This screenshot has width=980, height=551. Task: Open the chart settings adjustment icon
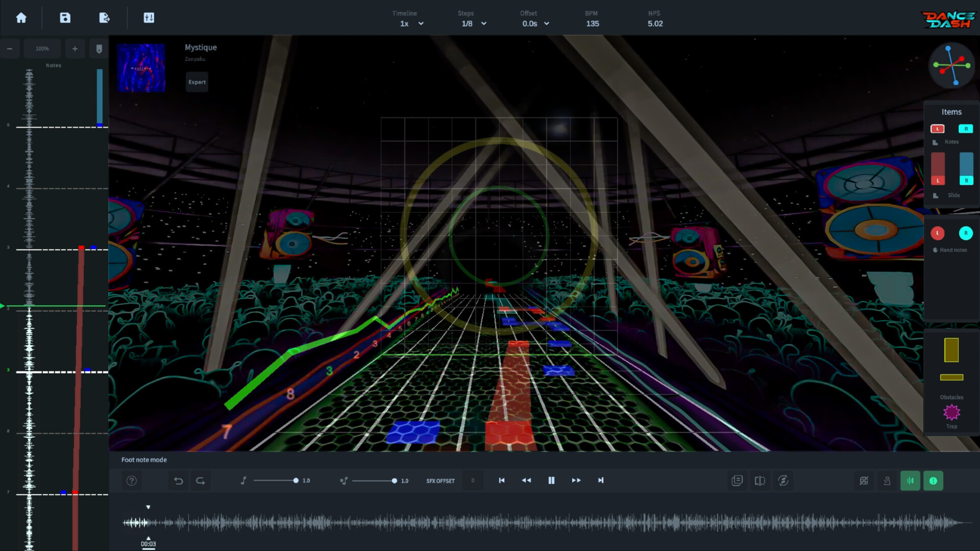coord(149,17)
